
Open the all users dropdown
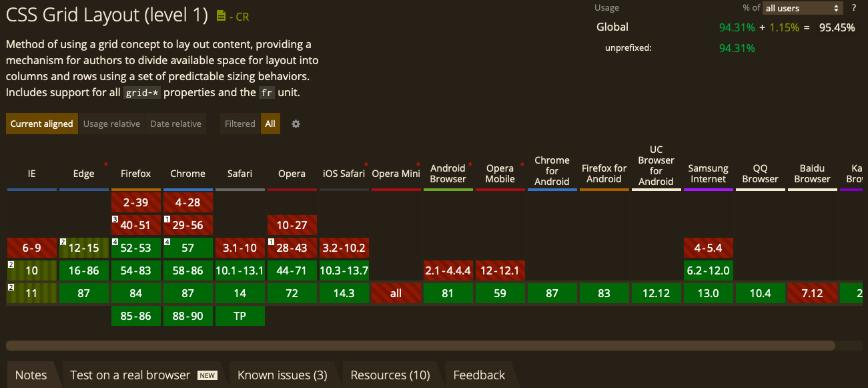point(803,8)
